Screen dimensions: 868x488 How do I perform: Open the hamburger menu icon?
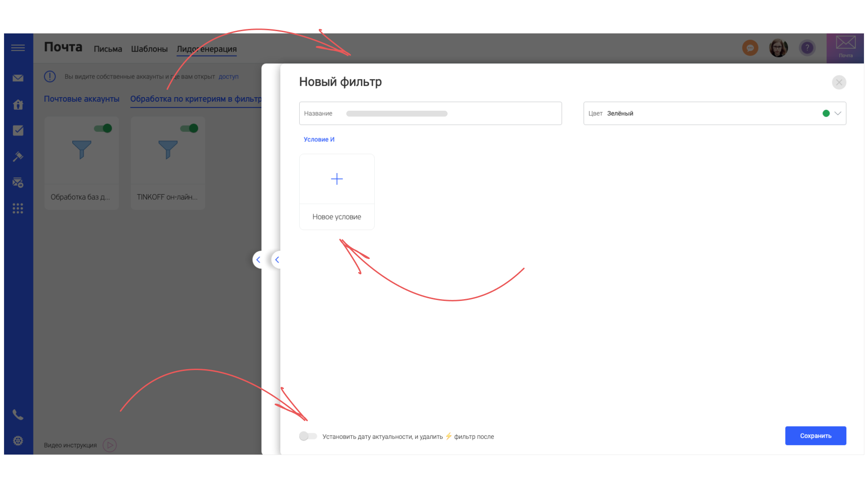point(18,48)
